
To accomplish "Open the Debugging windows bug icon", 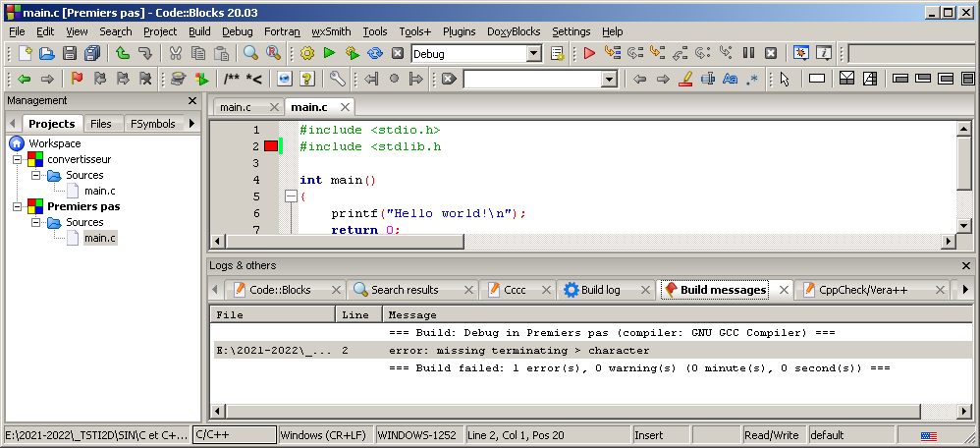I will [800, 54].
